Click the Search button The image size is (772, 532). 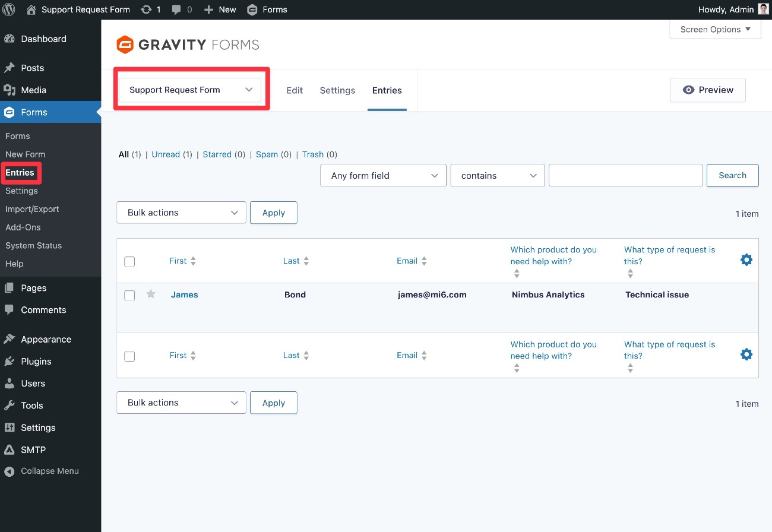[x=732, y=175]
